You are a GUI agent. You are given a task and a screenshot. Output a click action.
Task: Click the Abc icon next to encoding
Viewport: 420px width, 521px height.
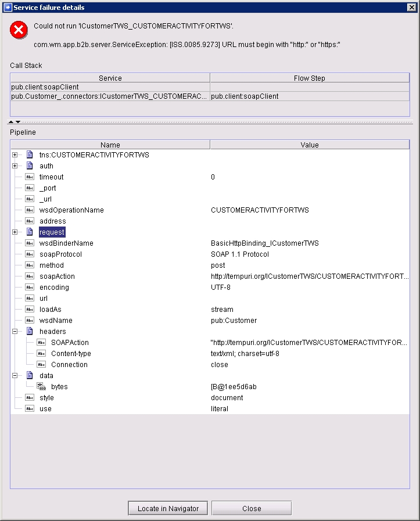30,287
